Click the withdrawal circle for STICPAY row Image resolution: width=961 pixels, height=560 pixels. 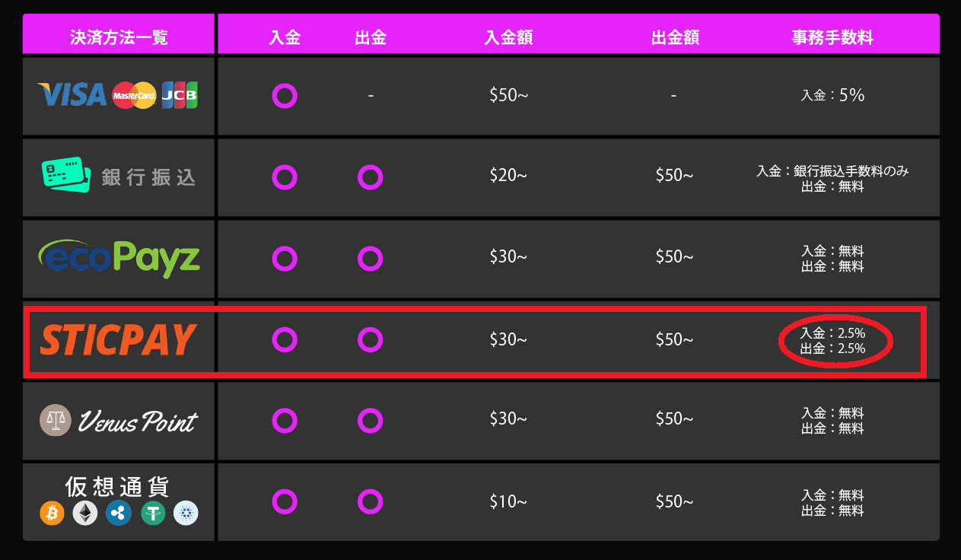coord(371,339)
